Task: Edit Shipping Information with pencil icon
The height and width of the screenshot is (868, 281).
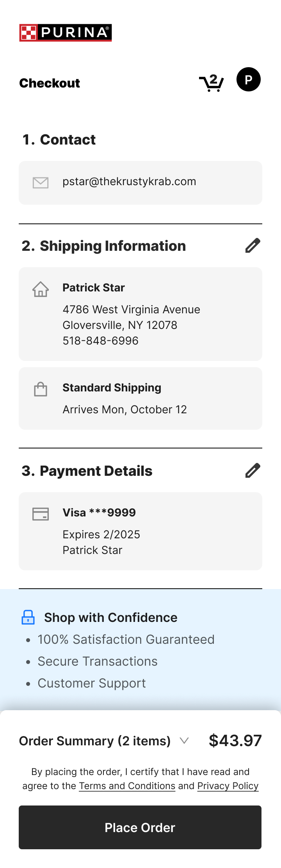Action: pos(253,246)
